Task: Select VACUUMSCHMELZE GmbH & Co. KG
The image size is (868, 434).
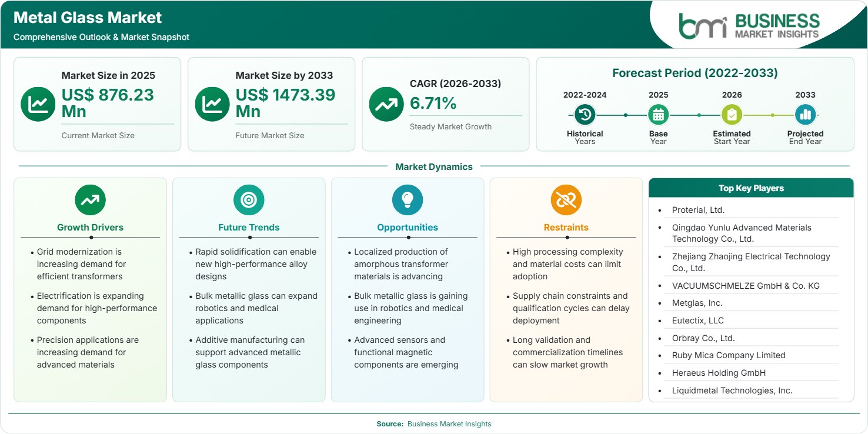Action: pos(746,286)
